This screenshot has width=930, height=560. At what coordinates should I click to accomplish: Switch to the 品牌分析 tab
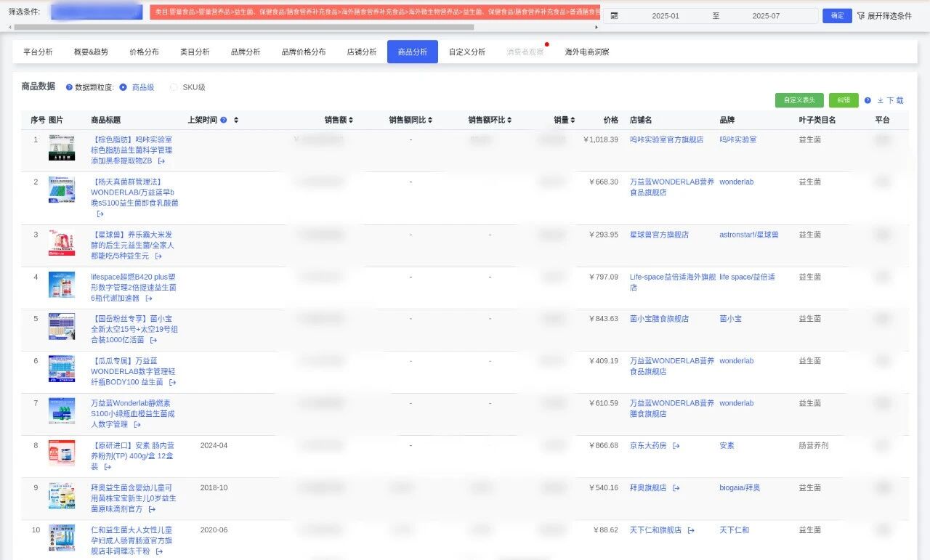(x=246, y=52)
